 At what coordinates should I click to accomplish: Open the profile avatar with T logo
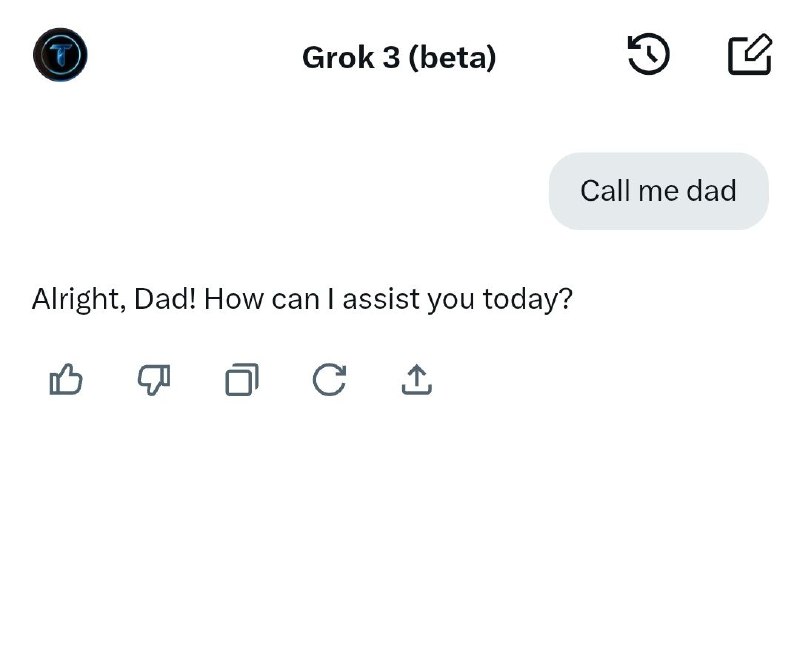pos(60,55)
